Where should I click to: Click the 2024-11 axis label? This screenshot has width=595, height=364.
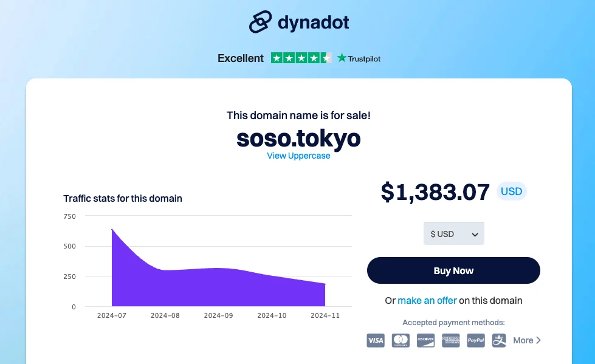[325, 316]
